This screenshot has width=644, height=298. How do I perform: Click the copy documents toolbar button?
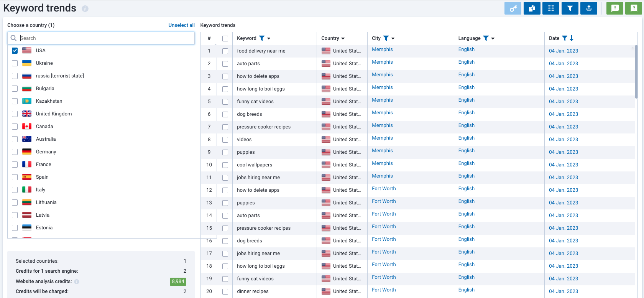[x=532, y=8]
